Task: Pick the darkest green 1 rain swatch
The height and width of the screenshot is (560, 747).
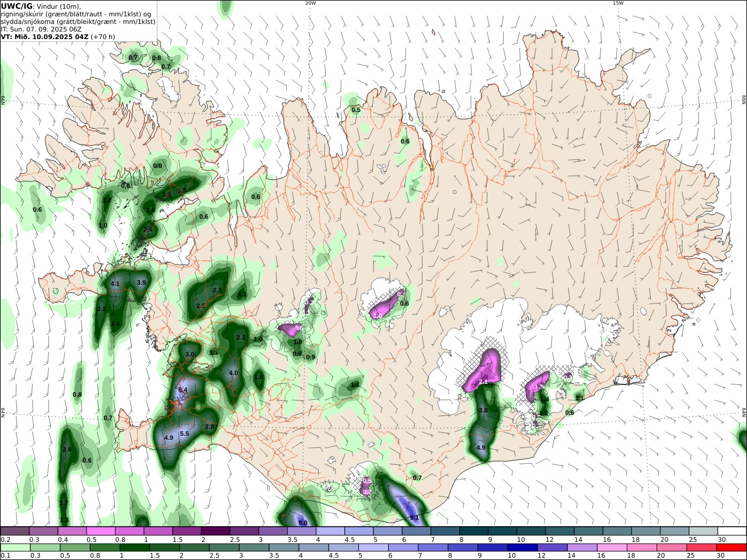Action: [134, 548]
